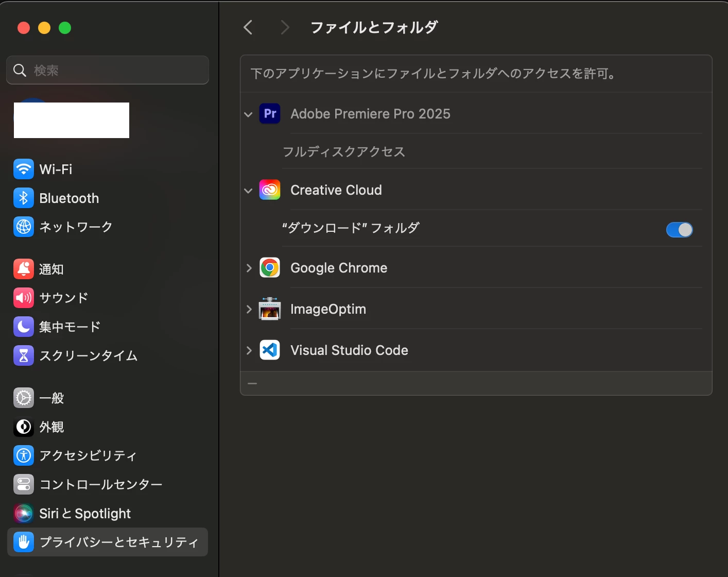Image resolution: width=728 pixels, height=577 pixels.
Task: Click the Google Chrome app icon
Action: tap(270, 268)
